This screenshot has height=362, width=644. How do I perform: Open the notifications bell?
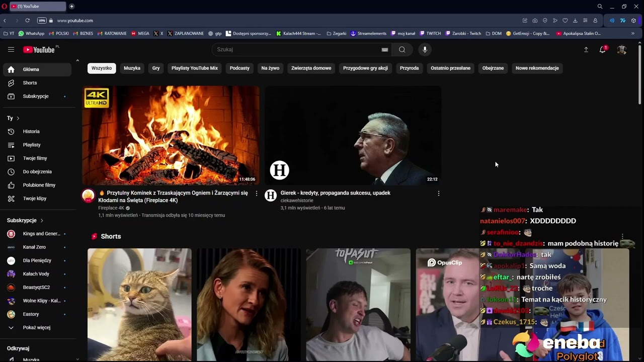point(602,49)
